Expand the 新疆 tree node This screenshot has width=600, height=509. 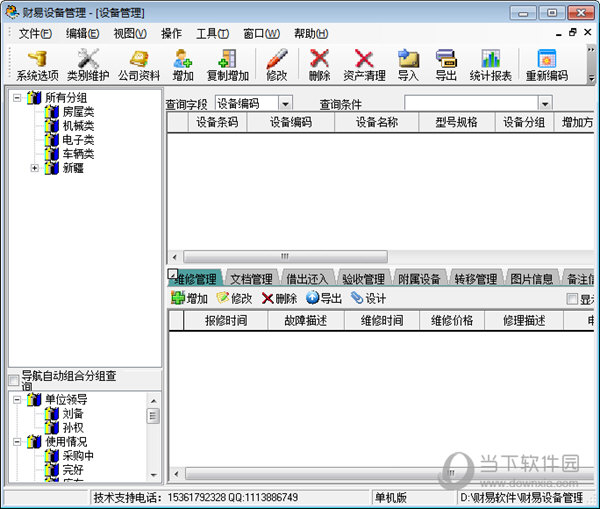pyautogui.click(x=35, y=168)
